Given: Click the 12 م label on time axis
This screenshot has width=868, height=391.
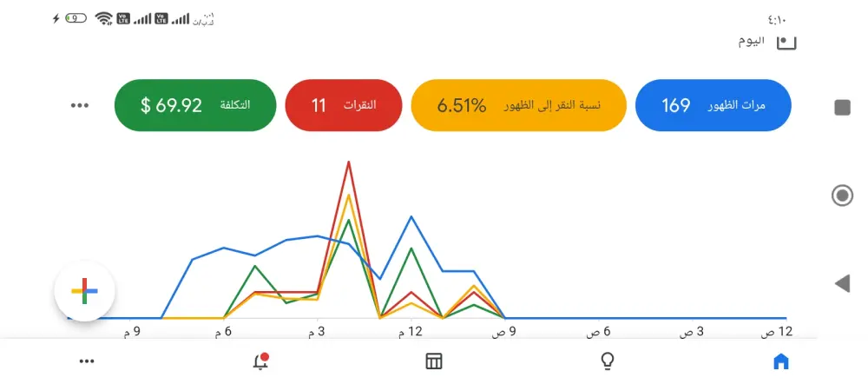Looking at the screenshot, I should [411, 331].
